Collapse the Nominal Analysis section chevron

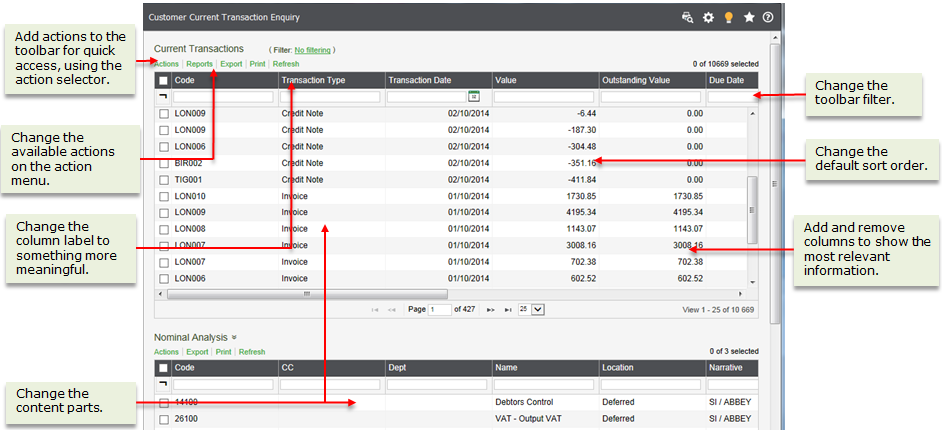234,338
